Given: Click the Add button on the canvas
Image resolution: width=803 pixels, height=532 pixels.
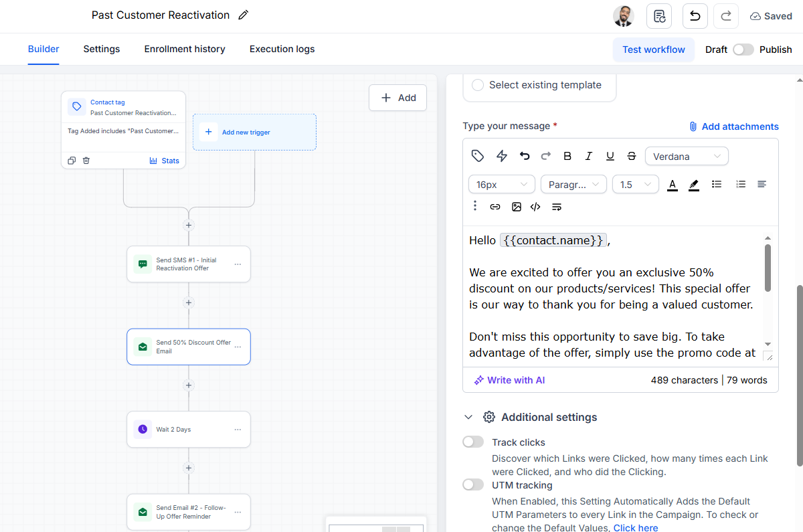Looking at the screenshot, I should coord(398,98).
